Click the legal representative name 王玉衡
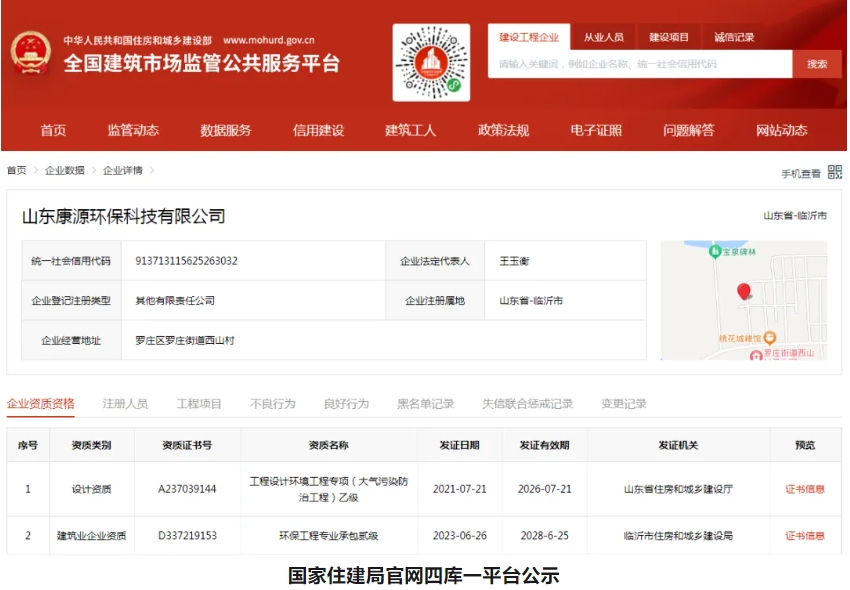 click(x=514, y=261)
